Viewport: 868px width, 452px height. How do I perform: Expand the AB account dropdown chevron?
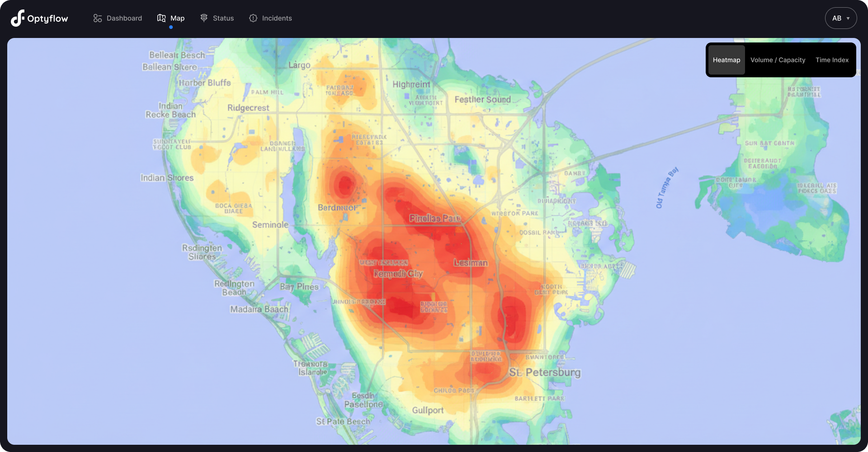[848, 19]
